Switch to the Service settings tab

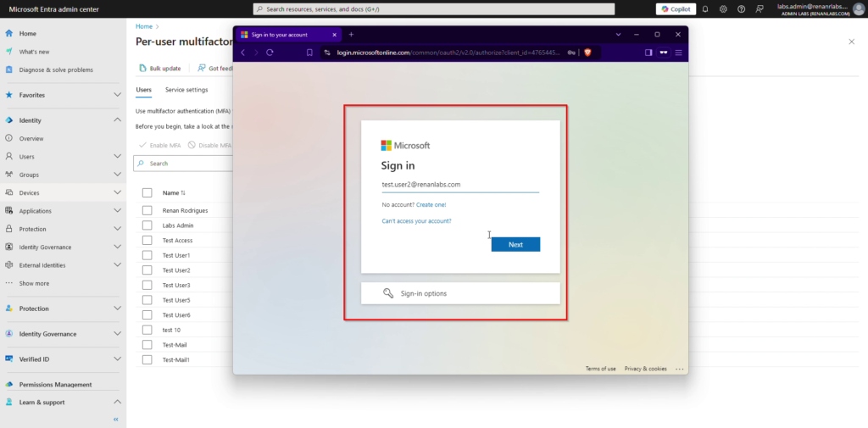click(186, 90)
